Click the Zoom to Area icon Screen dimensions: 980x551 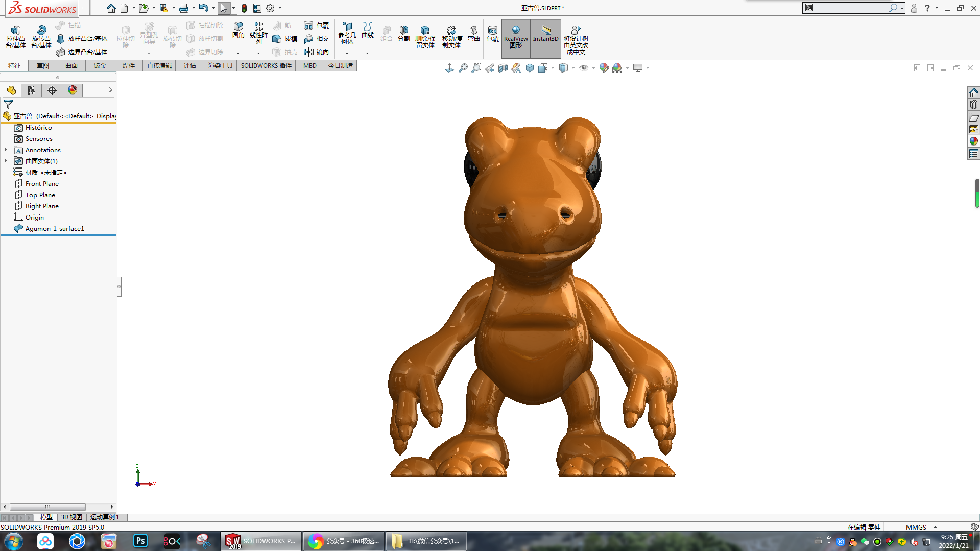pos(476,68)
